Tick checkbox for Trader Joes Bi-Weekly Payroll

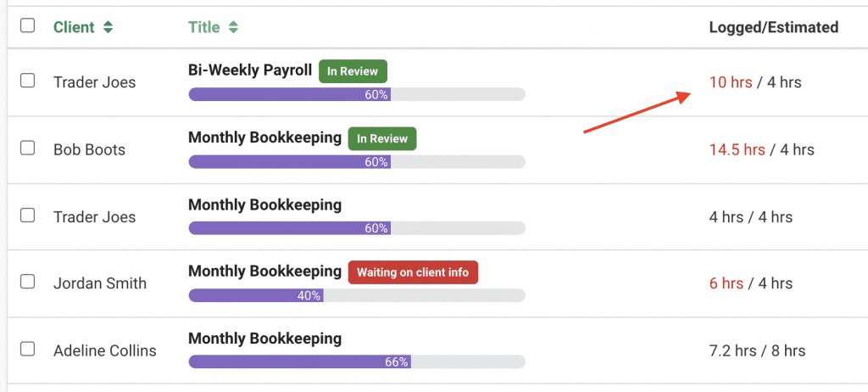[x=27, y=81]
